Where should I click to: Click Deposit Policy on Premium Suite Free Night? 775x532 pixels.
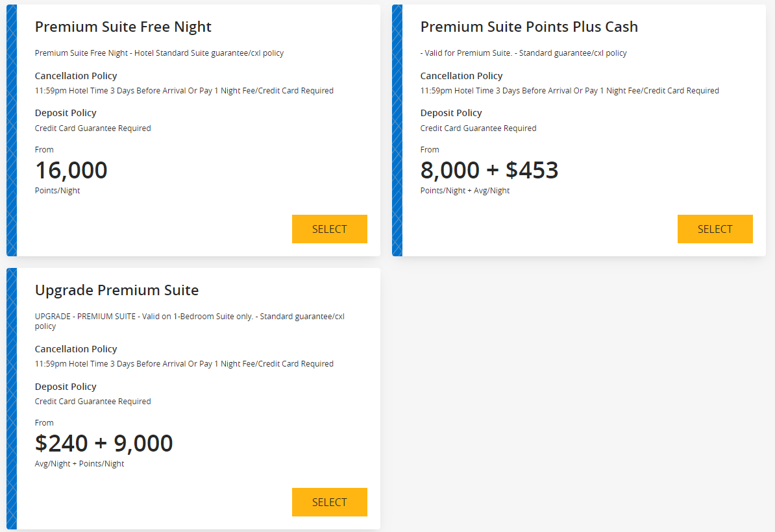coord(66,113)
